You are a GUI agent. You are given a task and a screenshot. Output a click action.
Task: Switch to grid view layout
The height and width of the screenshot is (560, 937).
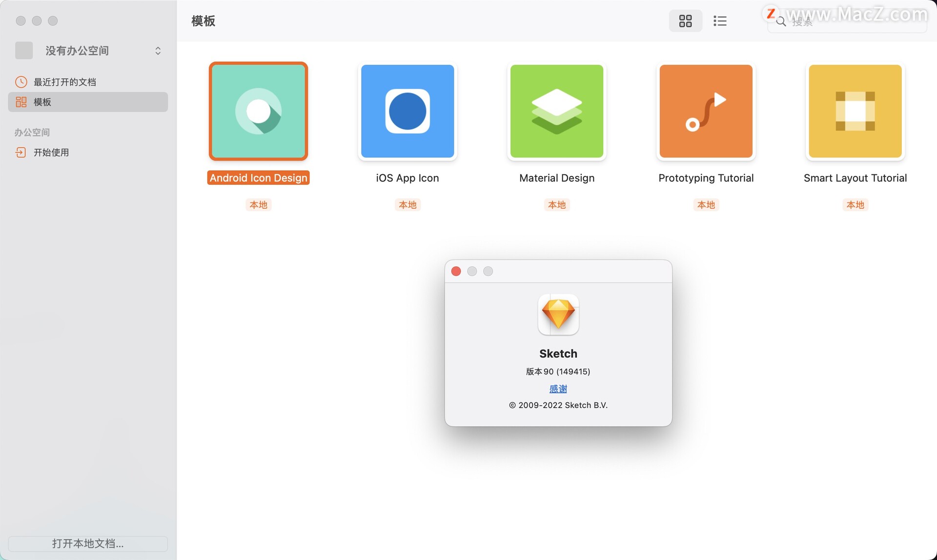point(685,21)
